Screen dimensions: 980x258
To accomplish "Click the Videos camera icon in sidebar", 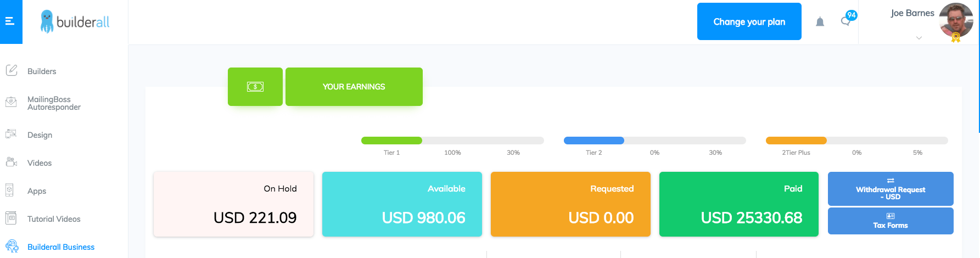I will click(11, 162).
